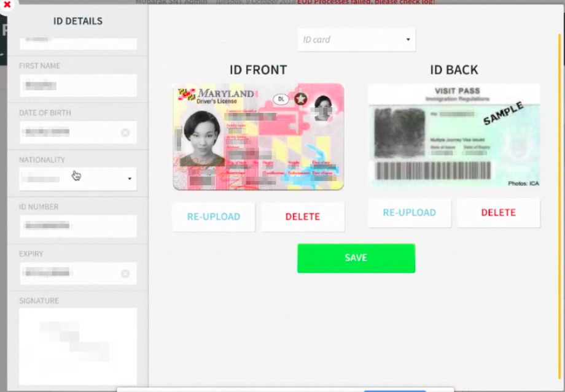Viewport: 565px width, 392px height.
Task: Re-upload the ID front image
Action: [x=214, y=217]
